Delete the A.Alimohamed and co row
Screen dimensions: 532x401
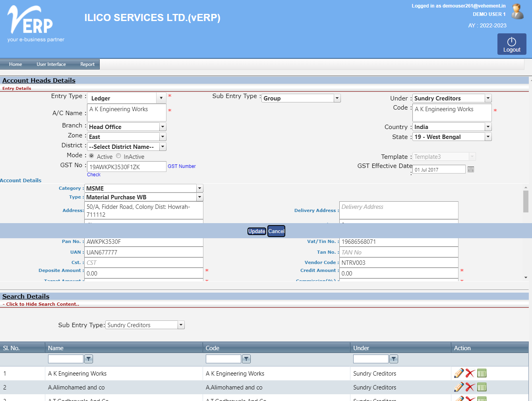(470, 387)
